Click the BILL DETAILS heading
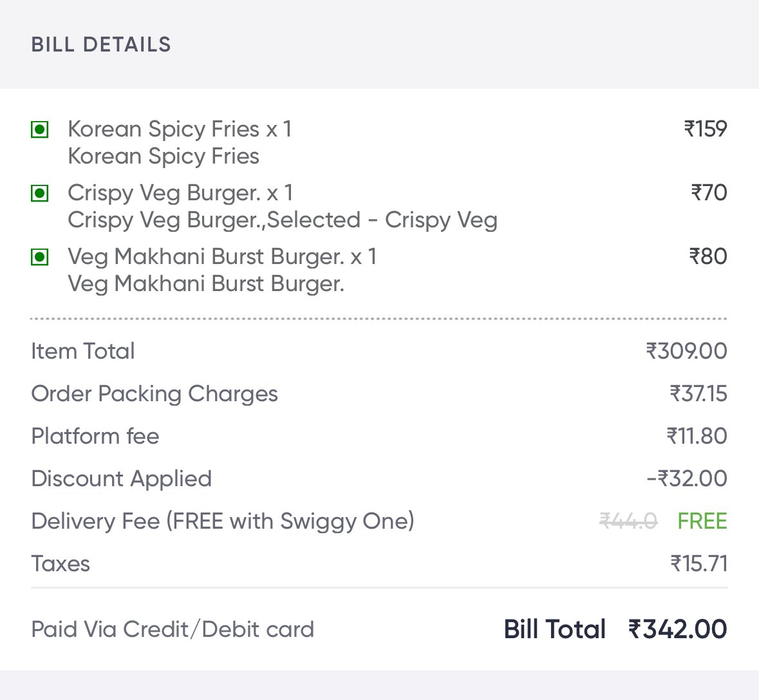This screenshot has height=700, width=759. click(101, 44)
